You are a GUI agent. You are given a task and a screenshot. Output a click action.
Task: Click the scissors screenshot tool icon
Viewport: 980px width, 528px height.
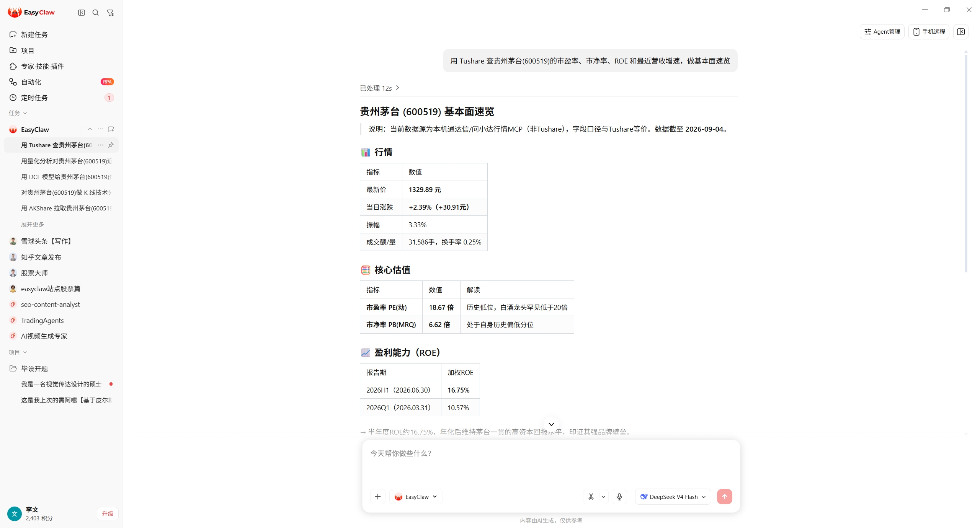(591, 497)
